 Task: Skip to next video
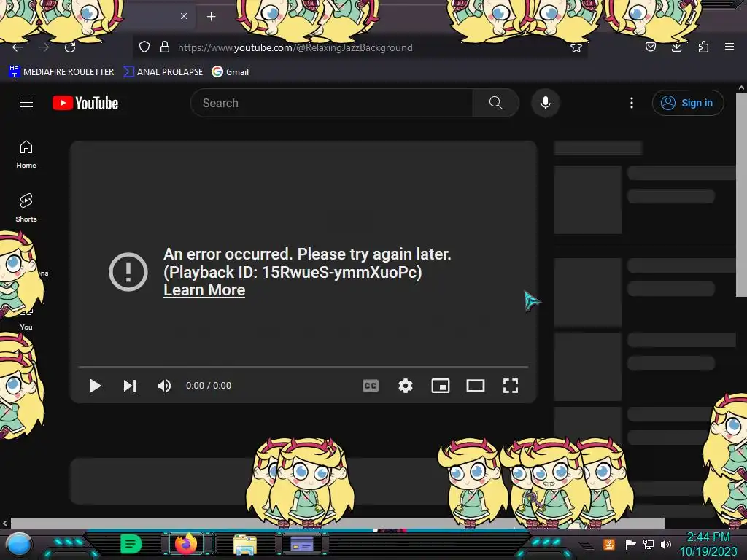click(x=130, y=386)
